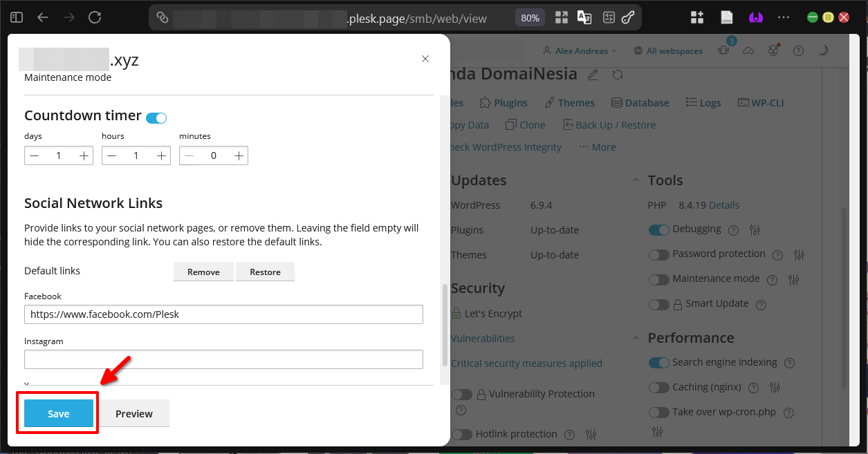This screenshot has height=454, width=868.
Task: Open the Plesk help question mark icon
Action: [798, 50]
